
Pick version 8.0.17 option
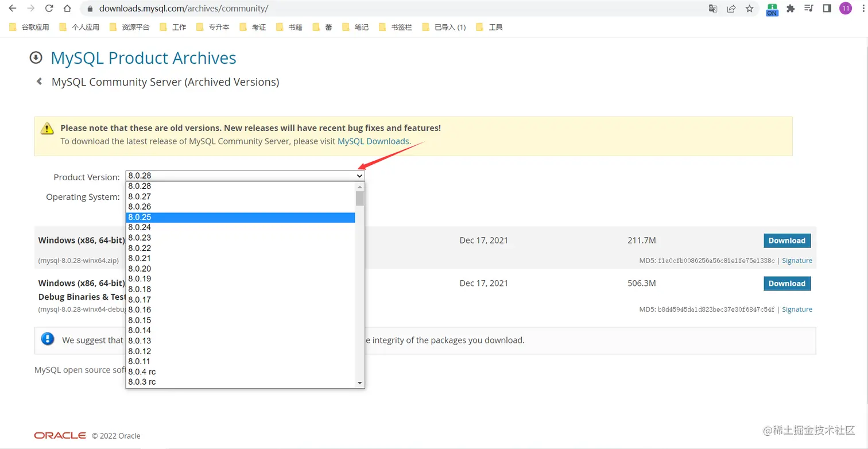click(241, 299)
